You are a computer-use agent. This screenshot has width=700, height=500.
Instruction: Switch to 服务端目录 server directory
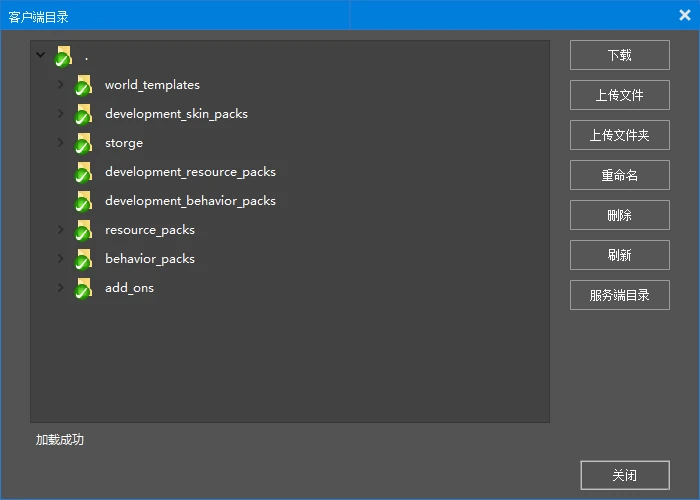pos(620,295)
